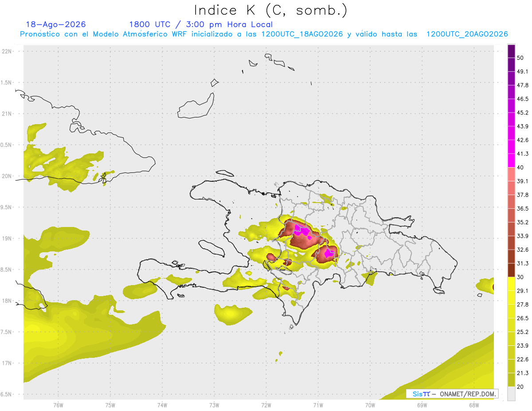
Task: Click the colorbar value "39.1"
Action: (x=523, y=181)
